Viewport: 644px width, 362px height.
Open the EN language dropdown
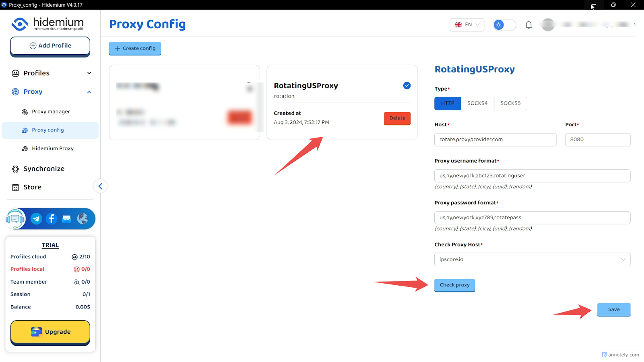(467, 25)
